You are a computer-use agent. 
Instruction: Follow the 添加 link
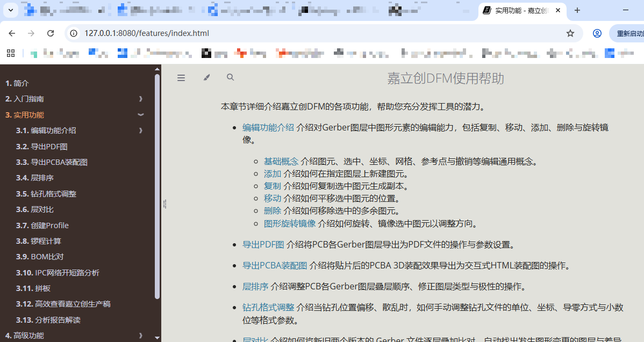273,174
